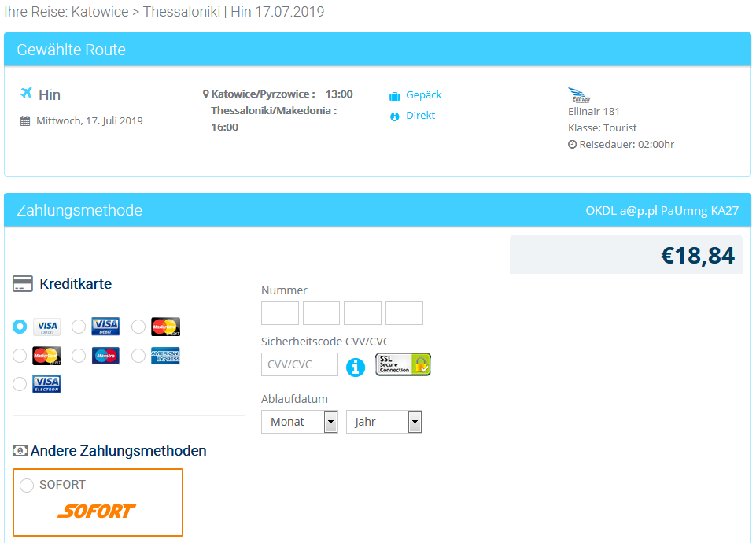The width and height of the screenshot is (756, 543).
Task: Click the 13:00 departure time
Action: coord(339,94)
